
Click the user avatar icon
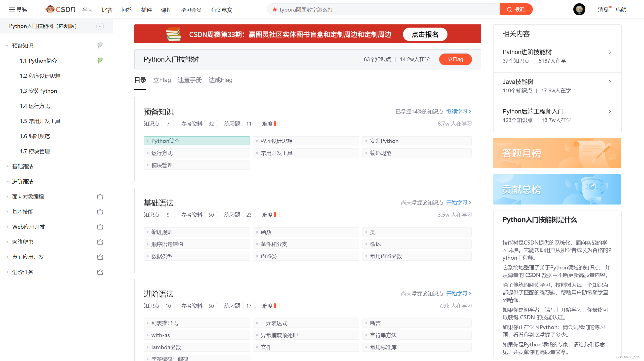point(579,10)
